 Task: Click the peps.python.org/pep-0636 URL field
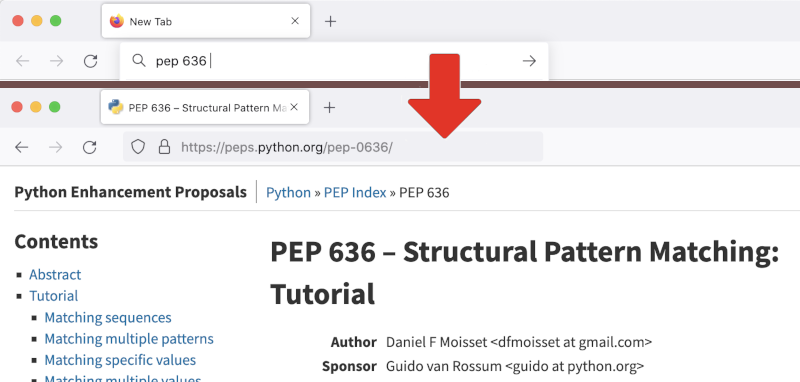point(333,147)
